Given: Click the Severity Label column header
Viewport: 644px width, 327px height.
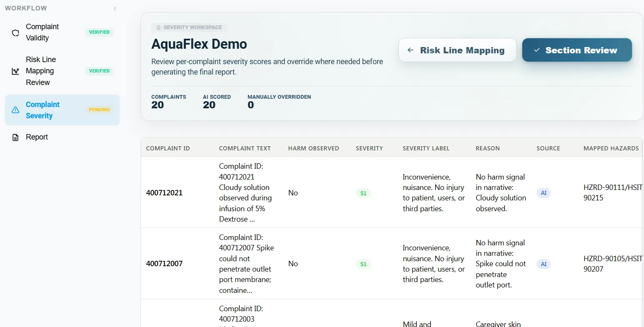Looking at the screenshot, I should point(426,148).
